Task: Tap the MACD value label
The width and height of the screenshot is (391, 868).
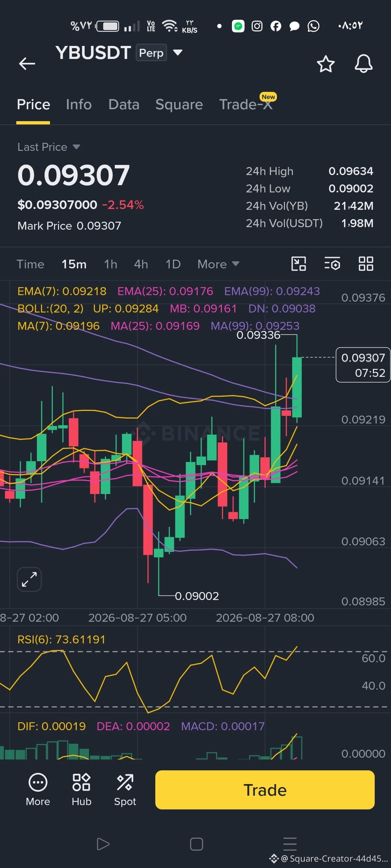Action: coord(223,726)
